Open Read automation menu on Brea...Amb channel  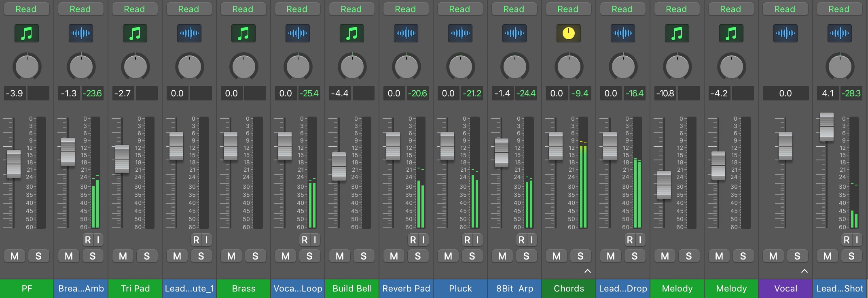point(81,9)
